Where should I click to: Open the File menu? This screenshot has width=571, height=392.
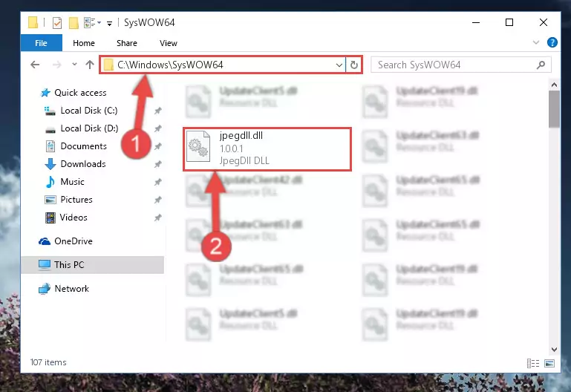tap(41, 43)
